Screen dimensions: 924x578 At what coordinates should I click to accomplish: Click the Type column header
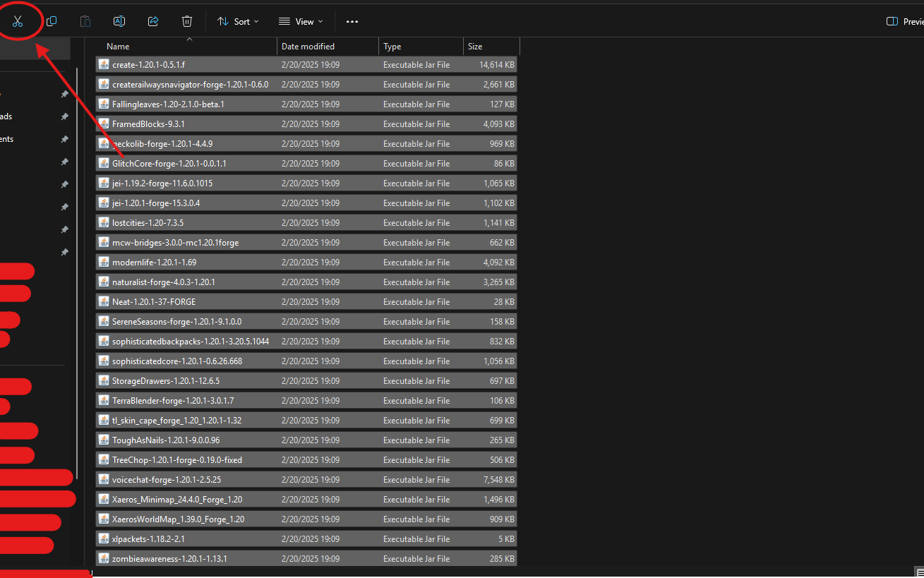(x=392, y=47)
